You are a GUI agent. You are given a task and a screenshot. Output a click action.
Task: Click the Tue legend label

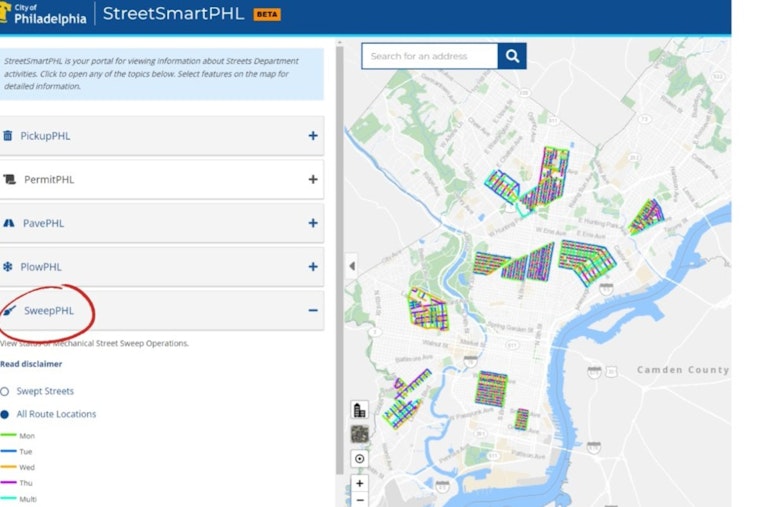26,451
